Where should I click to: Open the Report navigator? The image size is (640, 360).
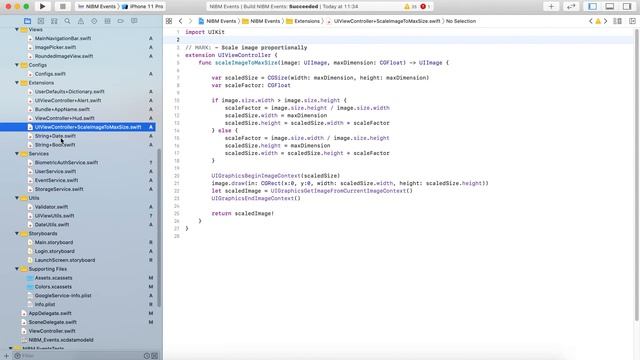pyautogui.click(x=134, y=21)
